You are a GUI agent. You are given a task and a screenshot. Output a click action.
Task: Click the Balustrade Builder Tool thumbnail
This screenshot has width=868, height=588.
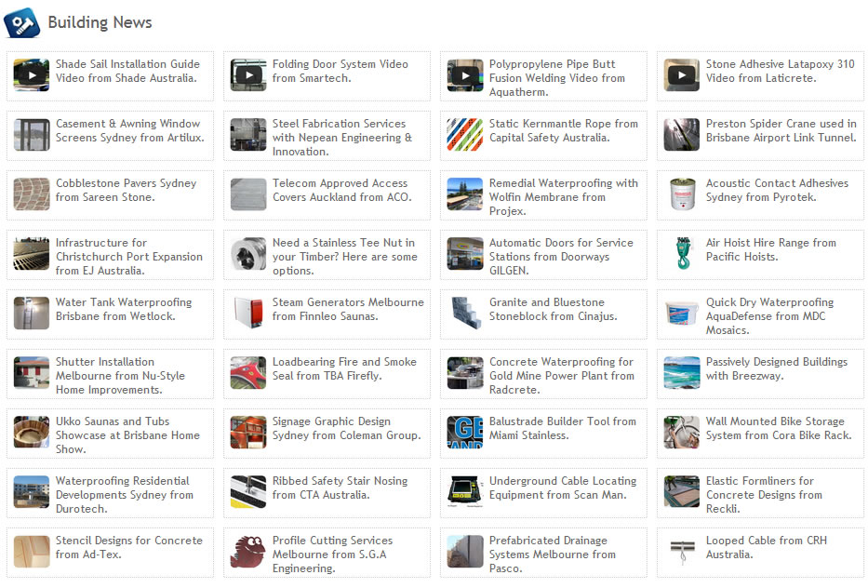(x=465, y=433)
